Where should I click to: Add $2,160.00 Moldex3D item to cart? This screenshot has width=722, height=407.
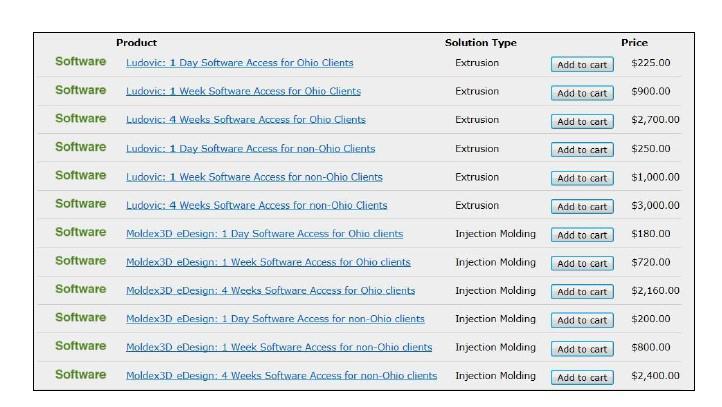tap(582, 293)
